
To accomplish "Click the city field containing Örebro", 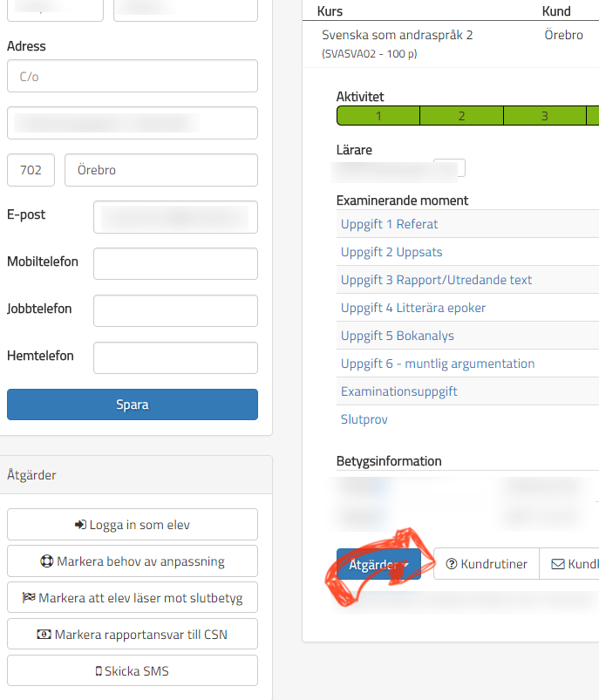I will [161, 170].
